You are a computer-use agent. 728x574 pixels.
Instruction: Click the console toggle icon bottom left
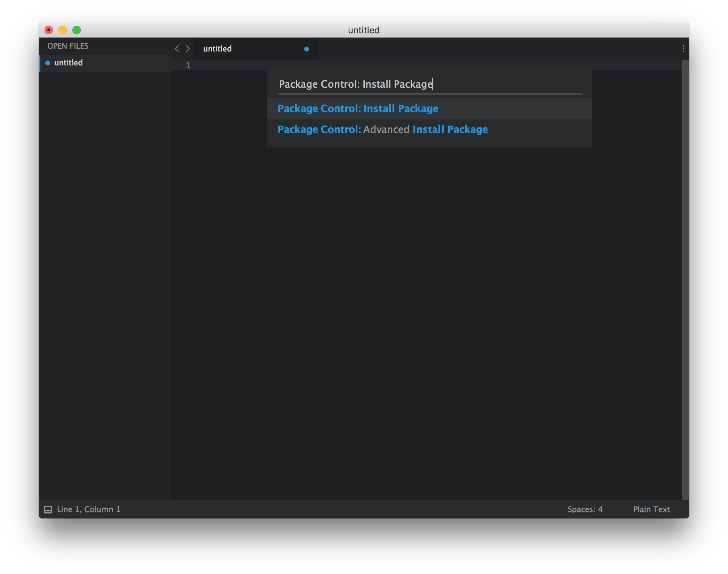[x=49, y=509]
